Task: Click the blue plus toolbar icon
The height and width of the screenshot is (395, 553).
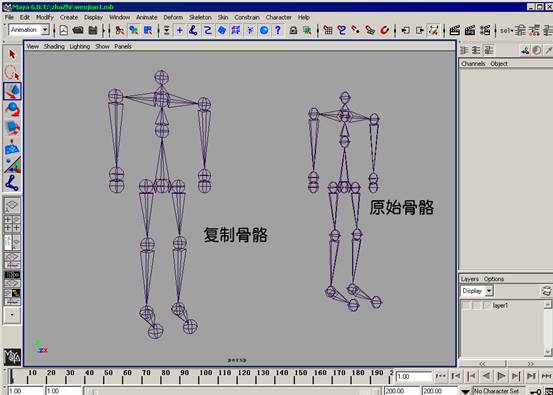Action: [180, 30]
